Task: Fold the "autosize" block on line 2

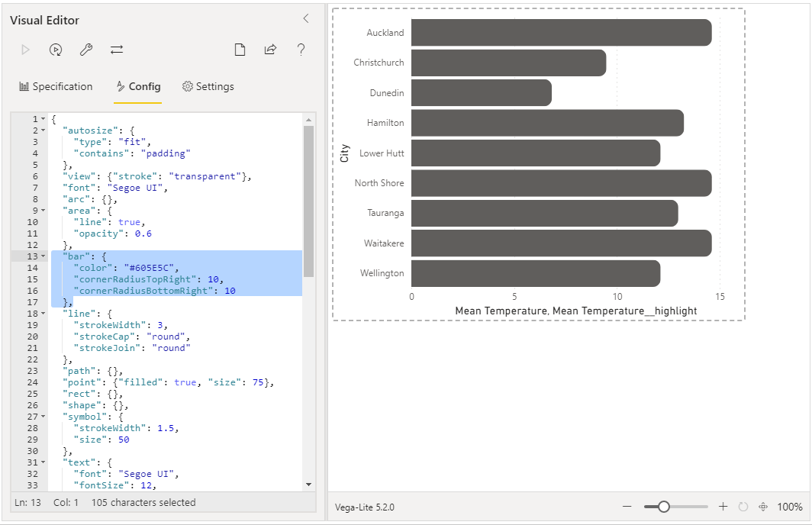Action: [x=43, y=130]
